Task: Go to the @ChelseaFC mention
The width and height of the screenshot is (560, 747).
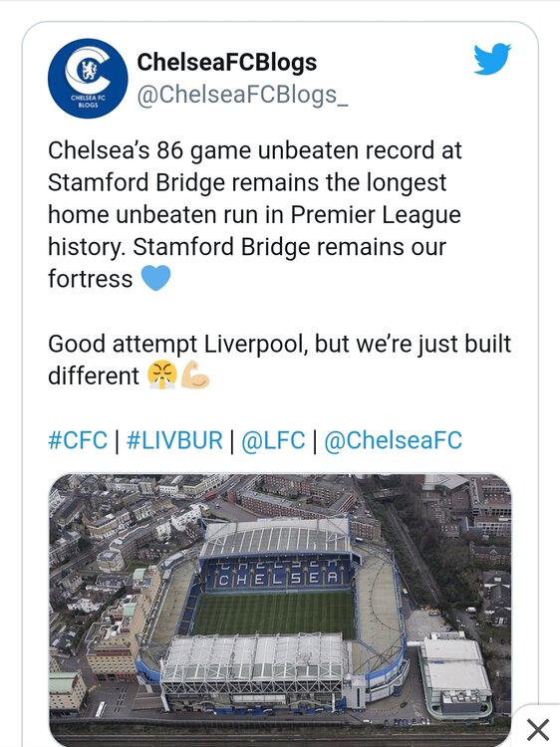Action: [394, 439]
